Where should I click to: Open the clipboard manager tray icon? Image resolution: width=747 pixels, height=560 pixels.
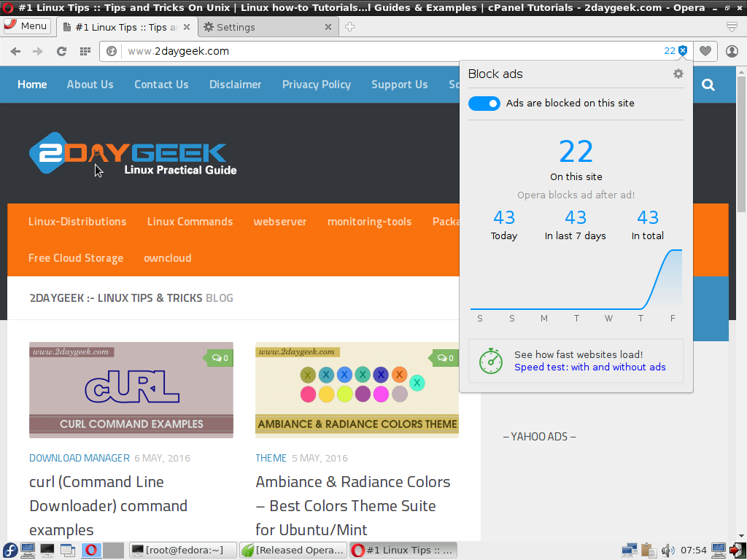[649, 551]
